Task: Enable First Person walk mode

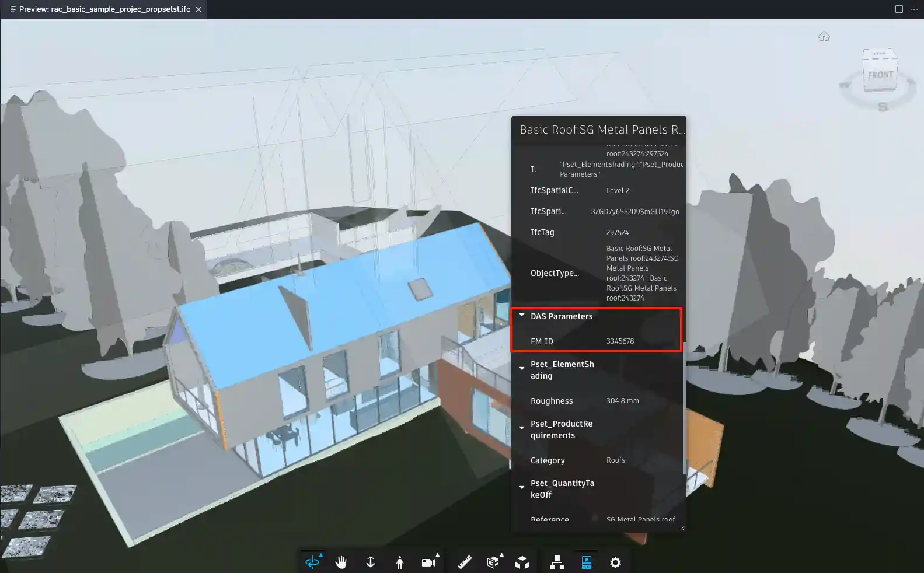Action: [400, 562]
